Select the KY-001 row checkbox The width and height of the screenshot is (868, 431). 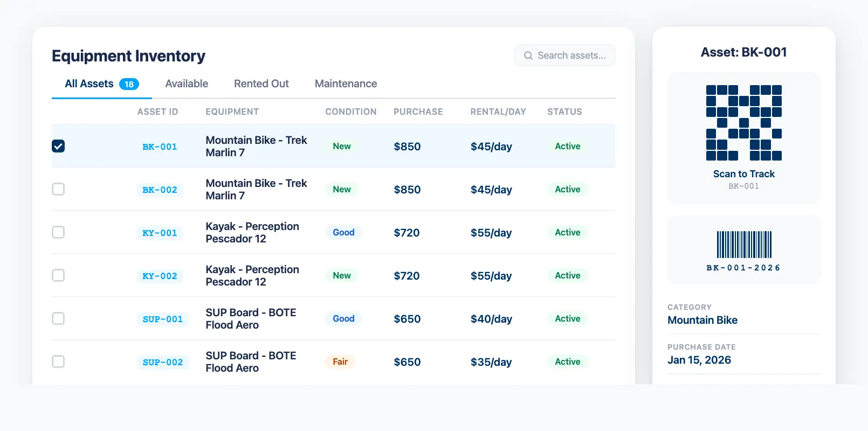coord(58,232)
